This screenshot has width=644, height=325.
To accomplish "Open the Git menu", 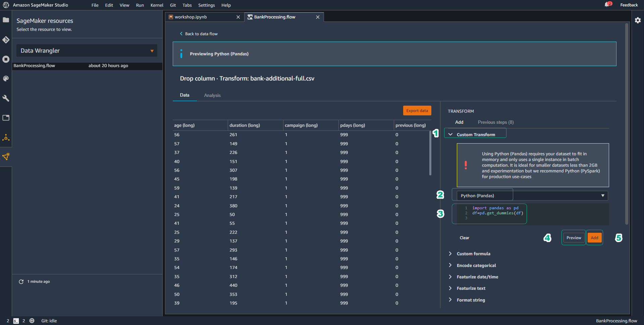I will (173, 5).
